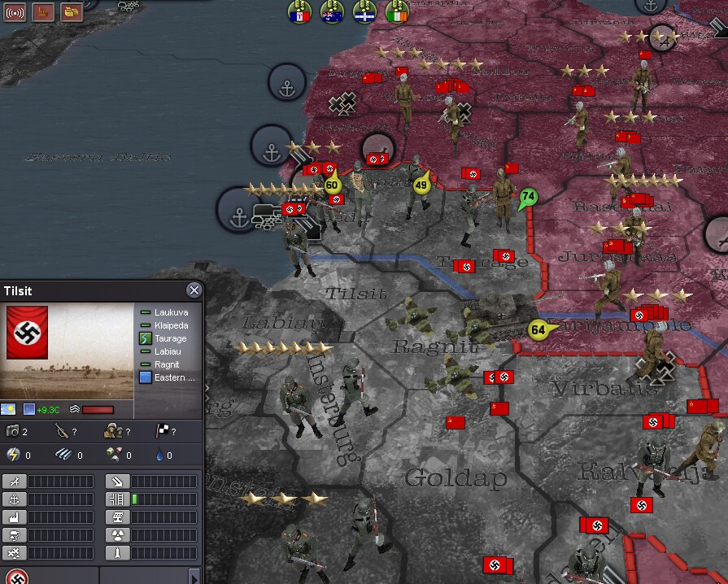Click the Tilsit province landscape picture
Screen dimensions: 728x584
[67, 351]
